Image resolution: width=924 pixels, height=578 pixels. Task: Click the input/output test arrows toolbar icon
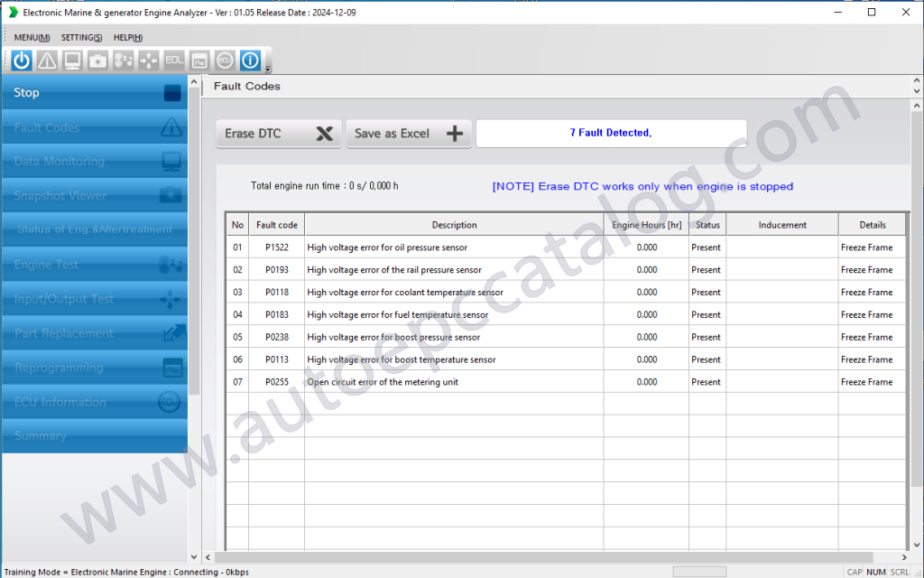click(149, 61)
